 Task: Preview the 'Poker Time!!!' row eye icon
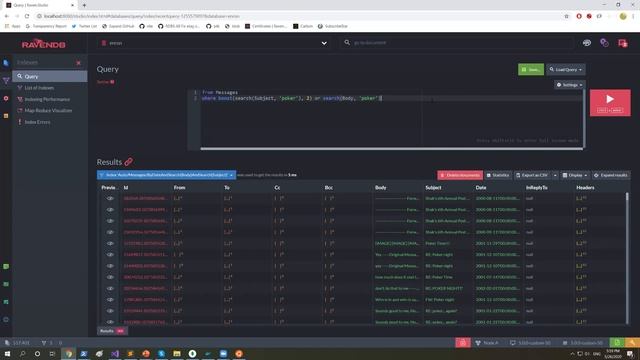coord(110,243)
